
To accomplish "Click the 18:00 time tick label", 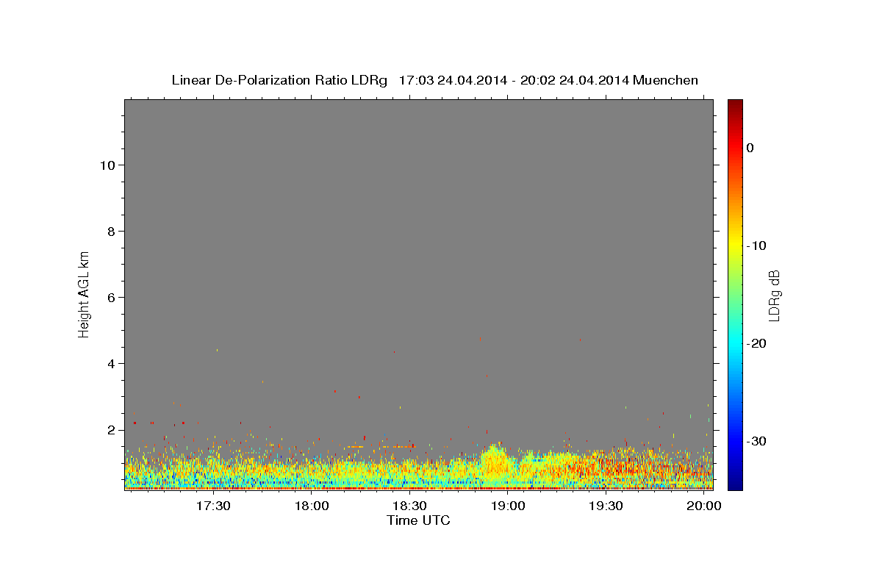I will [x=312, y=506].
